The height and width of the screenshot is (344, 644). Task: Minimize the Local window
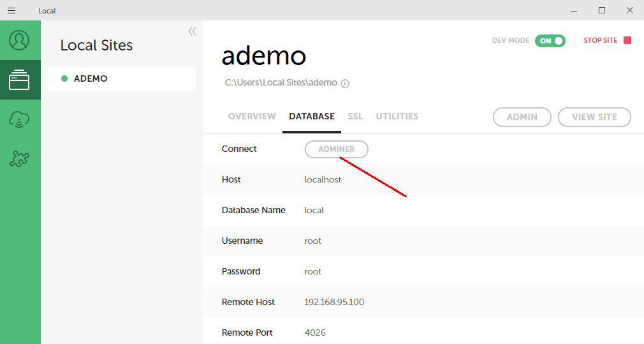pos(574,11)
